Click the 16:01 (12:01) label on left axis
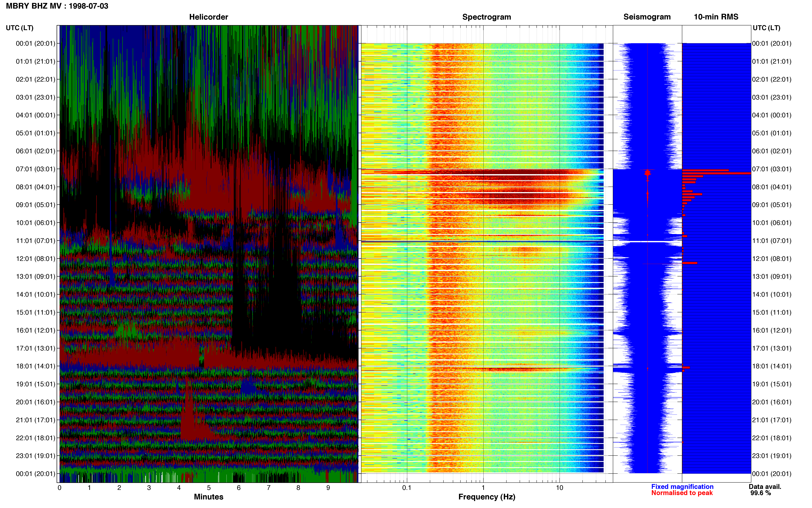 [36, 330]
